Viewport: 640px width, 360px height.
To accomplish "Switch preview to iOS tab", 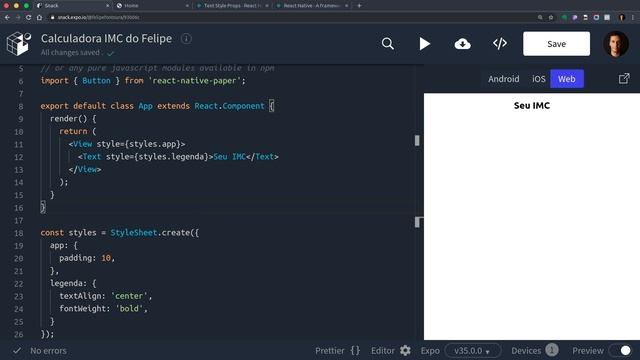I will pos(538,79).
